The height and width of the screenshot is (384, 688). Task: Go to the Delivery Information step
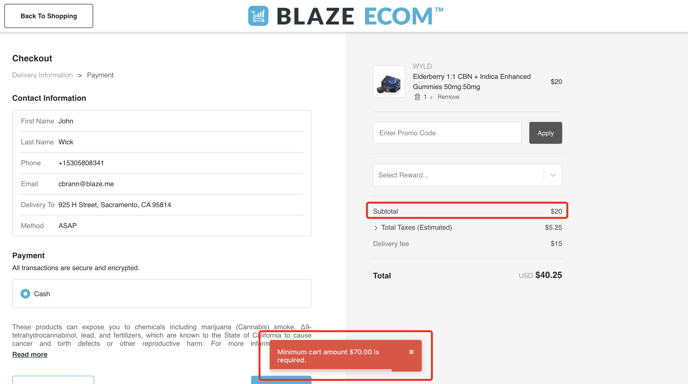tap(43, 75)
